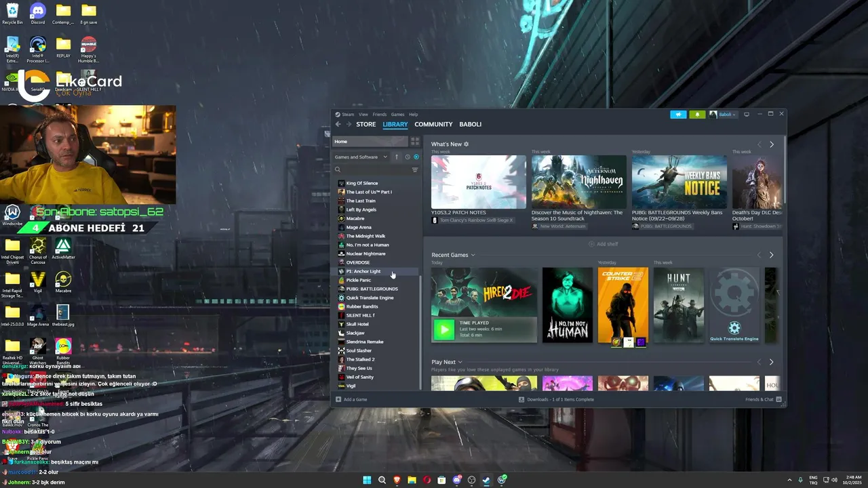Screen dimensions: 868x488
Task: Open the Games menu
Action: point(397,115)
